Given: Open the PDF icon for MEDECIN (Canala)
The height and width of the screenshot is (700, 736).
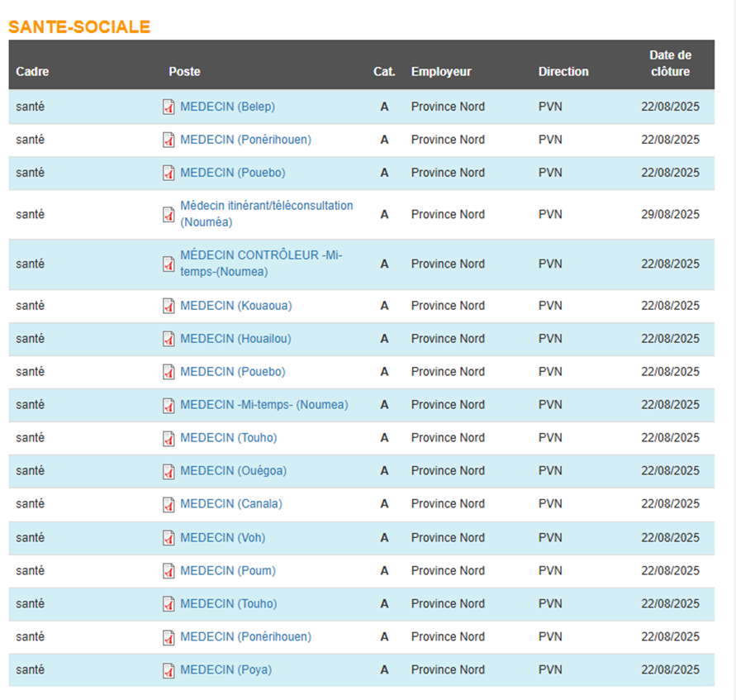Looking at the screenshot, I should (x=169, y=504).
